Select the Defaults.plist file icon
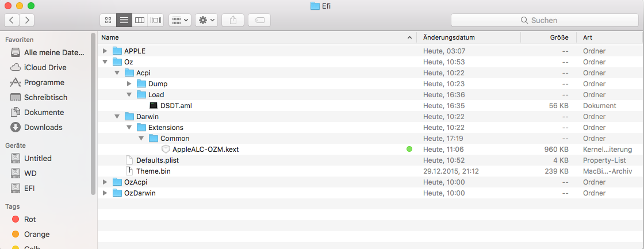The height and width of the screenshot is (249, 644). pyautogui.click(x=129, y=160)
